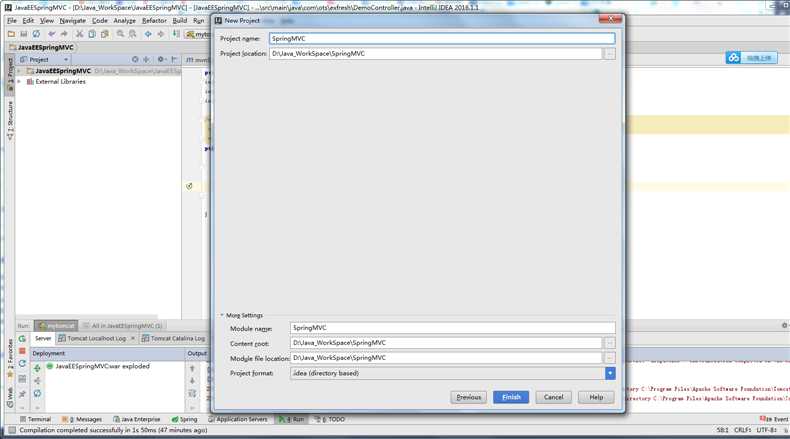Click the Project location field

(436, 53)
